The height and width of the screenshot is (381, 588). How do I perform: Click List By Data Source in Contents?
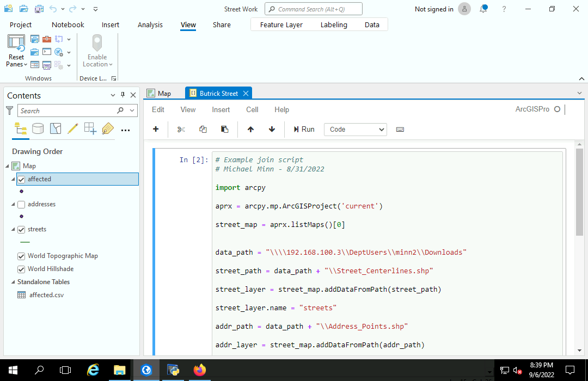38,128
